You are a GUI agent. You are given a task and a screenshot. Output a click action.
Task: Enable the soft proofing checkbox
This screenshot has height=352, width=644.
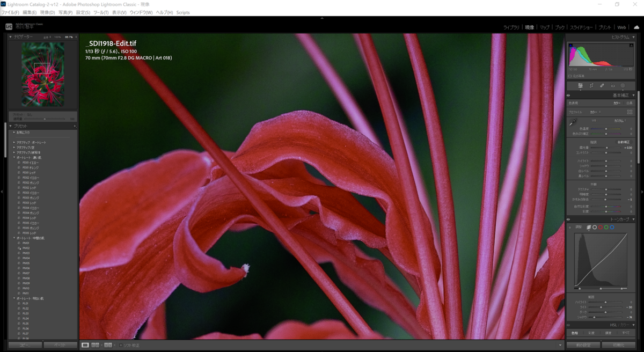pyautogui.click(x=121, y=345)
